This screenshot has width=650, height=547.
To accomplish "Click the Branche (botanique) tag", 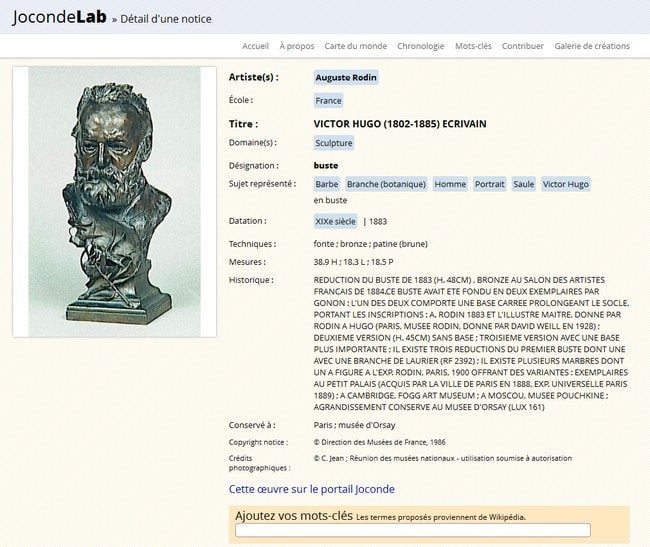I will [386, 184].
